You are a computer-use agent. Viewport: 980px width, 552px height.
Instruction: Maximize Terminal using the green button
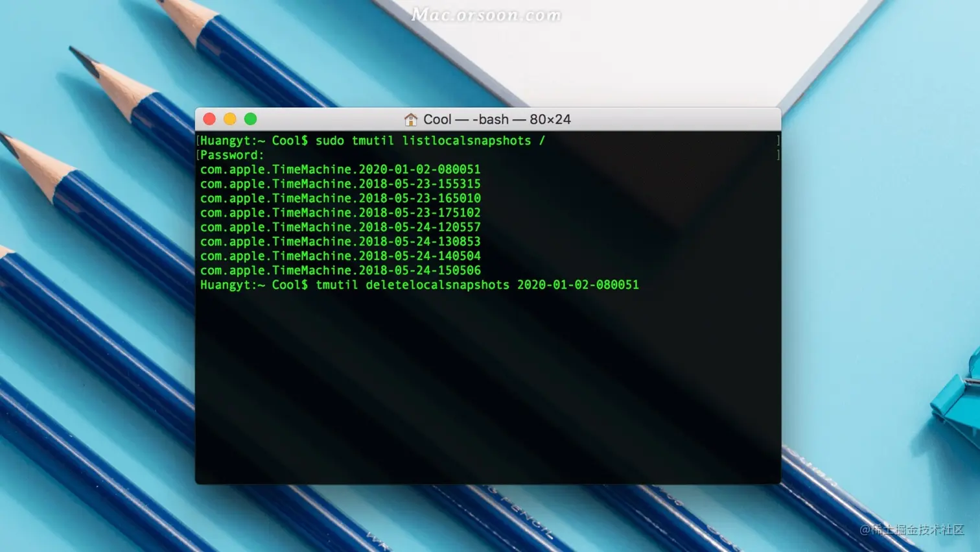click(x=251, y=119)
